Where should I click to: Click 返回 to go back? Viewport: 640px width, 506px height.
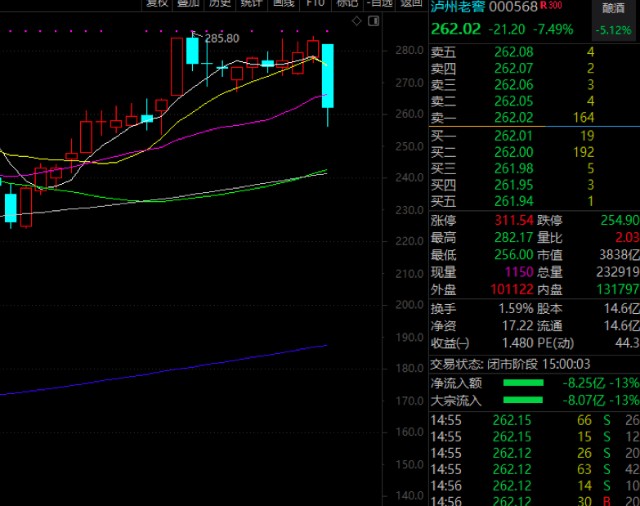(411, 4)
